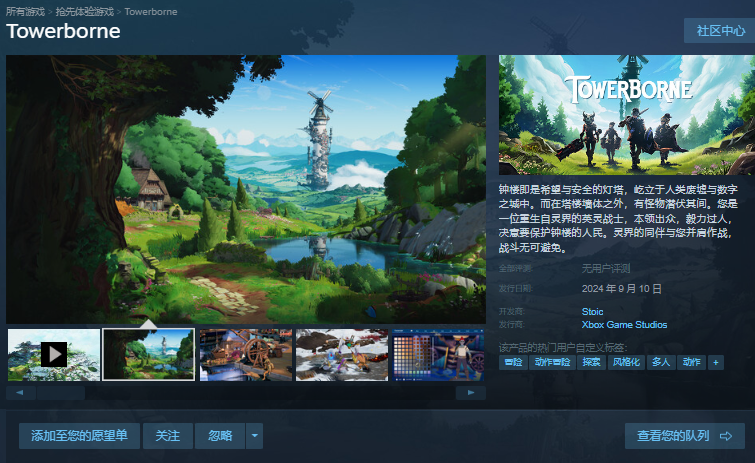The image size is (755, 463).
Task: Open the 所有游戏 breadcrumb link
Action: pos(25,12)
